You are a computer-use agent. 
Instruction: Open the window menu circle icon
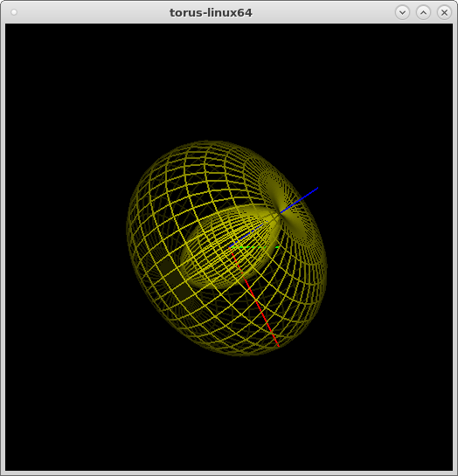(14, 12)
